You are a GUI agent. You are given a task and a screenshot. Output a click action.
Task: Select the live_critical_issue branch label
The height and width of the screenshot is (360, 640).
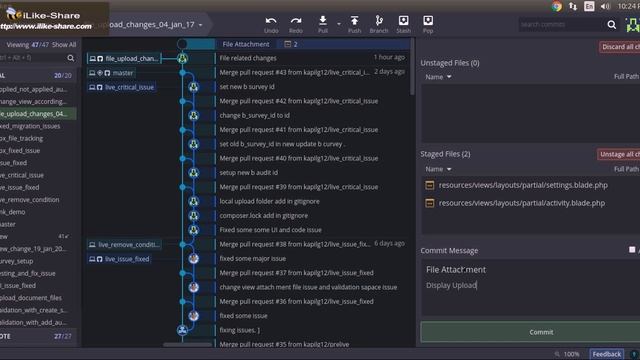pos(122,87)
